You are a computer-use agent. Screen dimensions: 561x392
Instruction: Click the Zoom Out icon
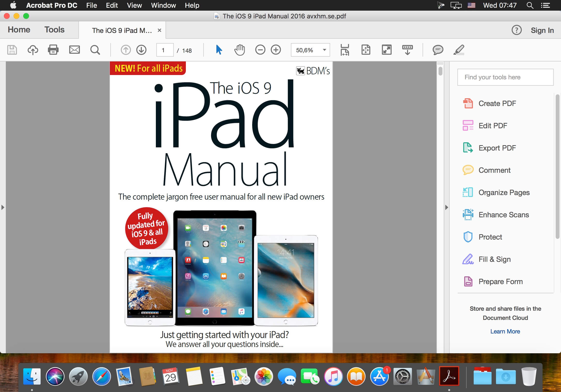(260, 50)
